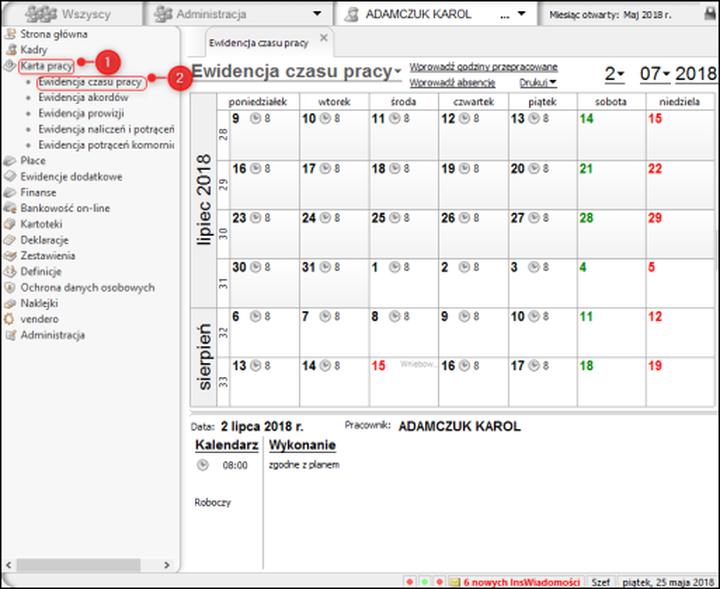Image resolution: width=720 pixels, height=589 pixels.
Task: Expand the Drukuj print dropdown
Action: [x=552, y=82]
